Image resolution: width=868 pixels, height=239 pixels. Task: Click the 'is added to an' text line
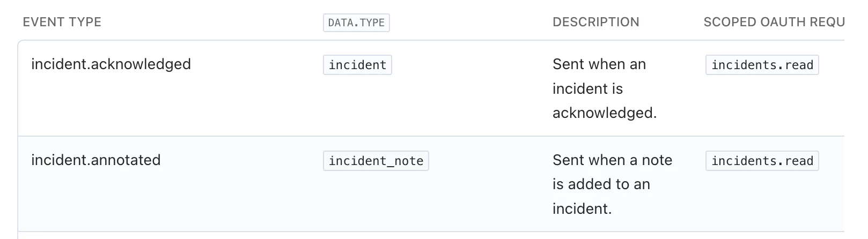(x=601, y=184)
